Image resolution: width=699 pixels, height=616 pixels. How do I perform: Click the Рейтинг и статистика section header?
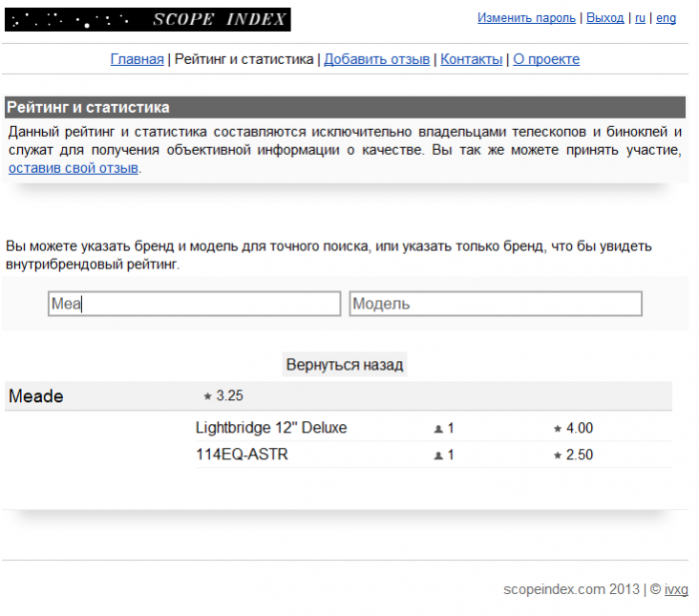tap(346, 108)
